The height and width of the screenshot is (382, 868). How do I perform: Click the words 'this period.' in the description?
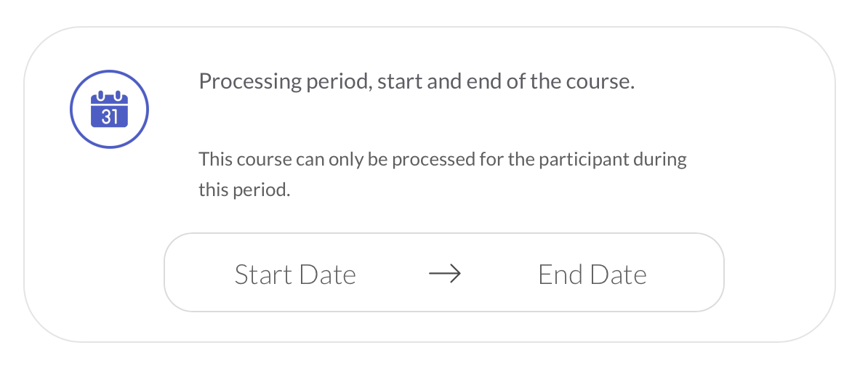(x=244, y=190)
